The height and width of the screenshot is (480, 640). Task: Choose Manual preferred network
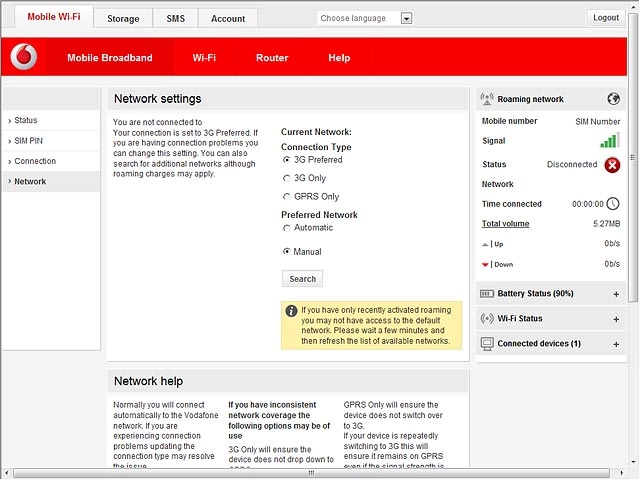tap(287, 252)
